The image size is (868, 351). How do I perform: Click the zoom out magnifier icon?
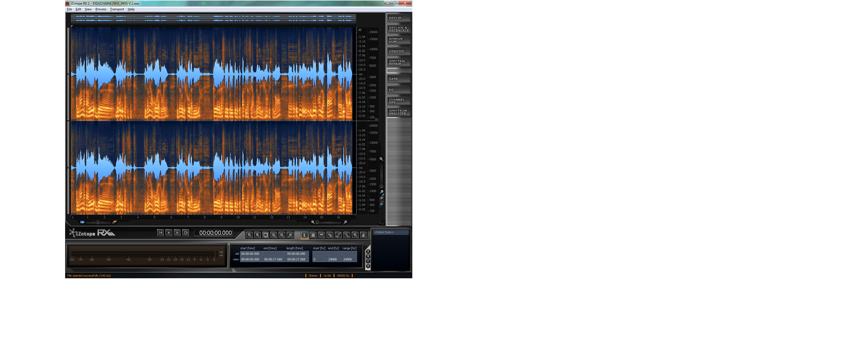click(257, 235)
